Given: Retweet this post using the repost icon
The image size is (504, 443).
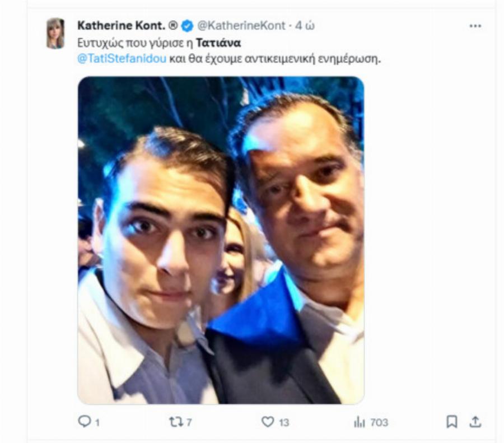Looking at the screenshot, I should [x=179, y=422].
